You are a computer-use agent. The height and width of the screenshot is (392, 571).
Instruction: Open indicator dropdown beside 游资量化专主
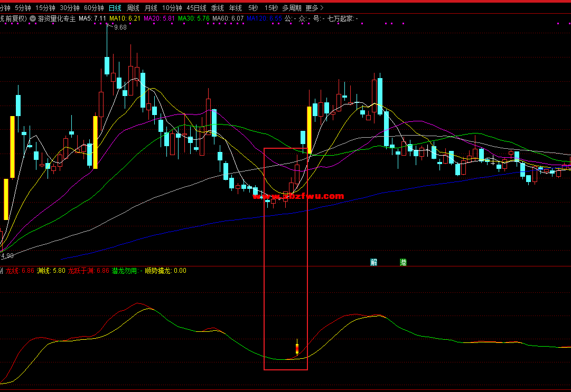(x=33, y=18)
